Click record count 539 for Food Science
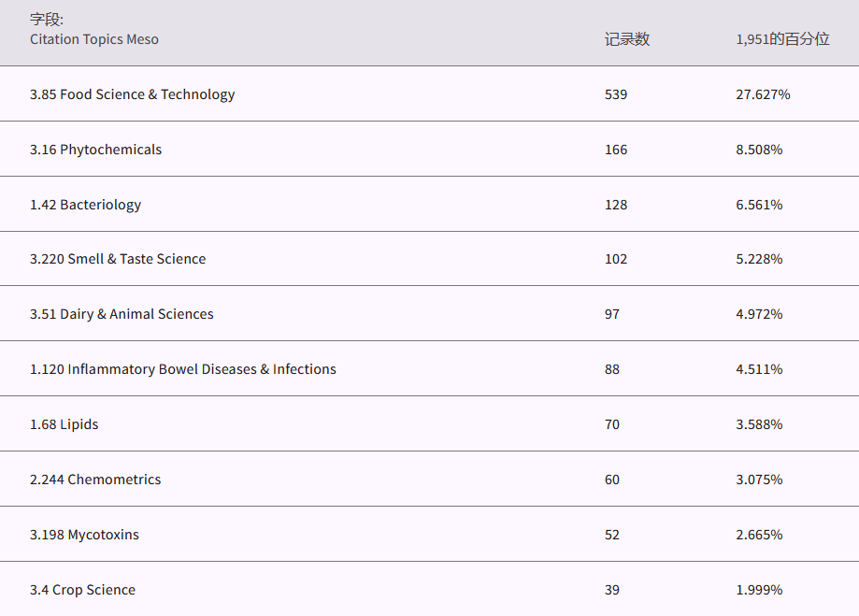 [x=616, y=94]
